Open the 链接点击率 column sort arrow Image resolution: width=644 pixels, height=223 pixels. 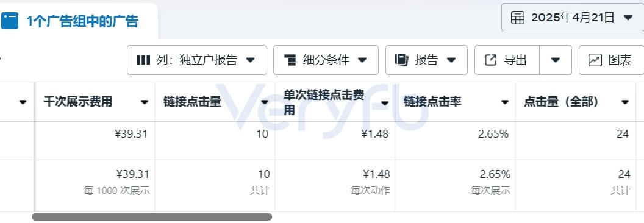click(x=505, y=102)
